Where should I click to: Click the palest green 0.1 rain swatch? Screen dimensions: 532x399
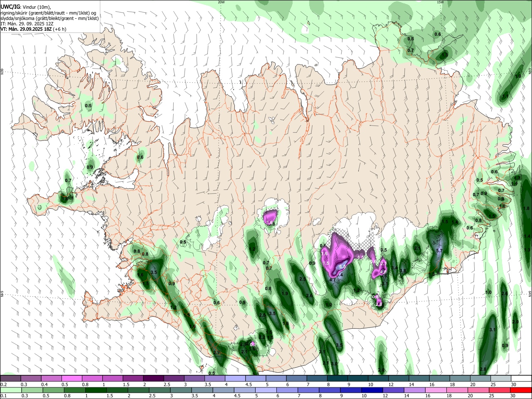(x=11, y=390)
